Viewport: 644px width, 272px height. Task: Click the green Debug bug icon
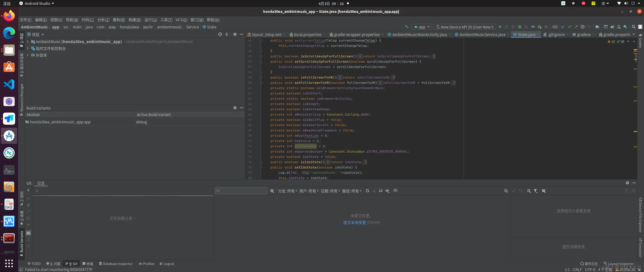520,27
